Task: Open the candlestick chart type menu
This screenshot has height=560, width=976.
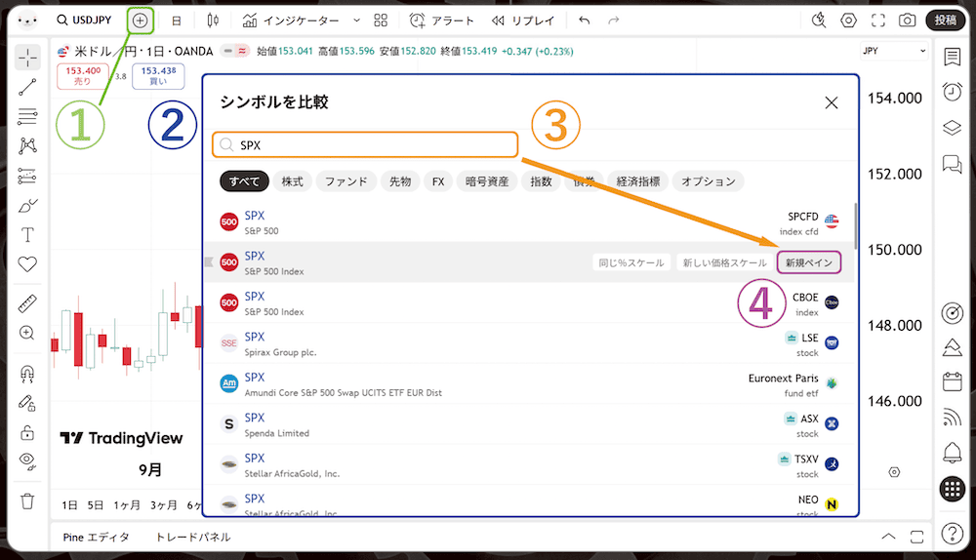Action: (x=213, y=20)
